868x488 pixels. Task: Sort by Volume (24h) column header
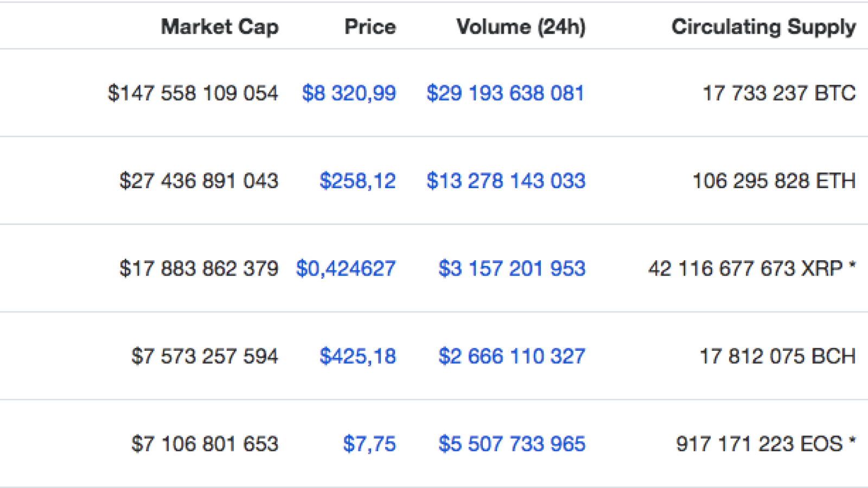point(521,27)
